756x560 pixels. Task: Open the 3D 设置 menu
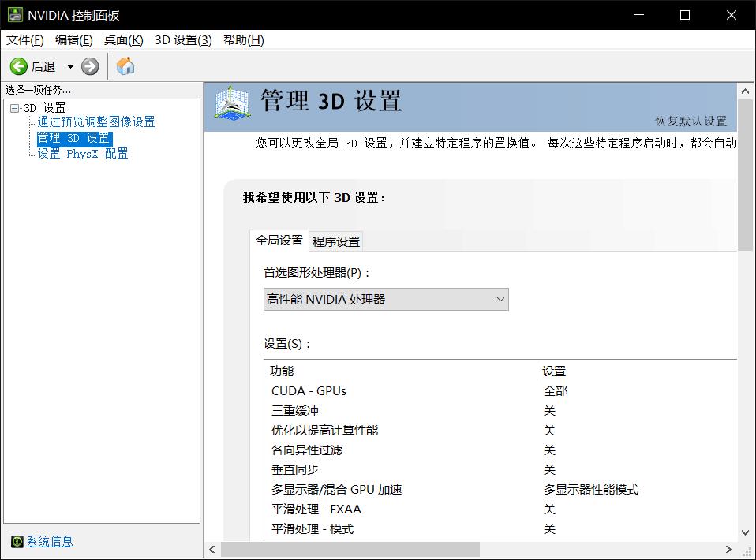pos(182,39)
